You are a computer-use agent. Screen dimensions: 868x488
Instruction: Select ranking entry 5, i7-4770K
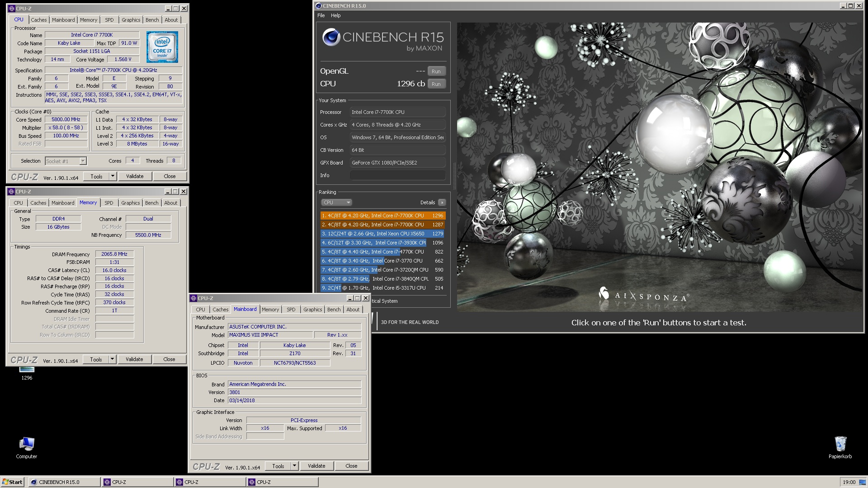click(382, 252)
